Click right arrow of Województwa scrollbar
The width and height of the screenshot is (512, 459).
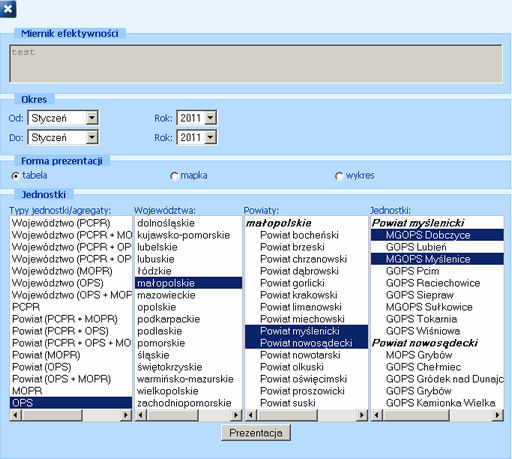coord(236,415)
